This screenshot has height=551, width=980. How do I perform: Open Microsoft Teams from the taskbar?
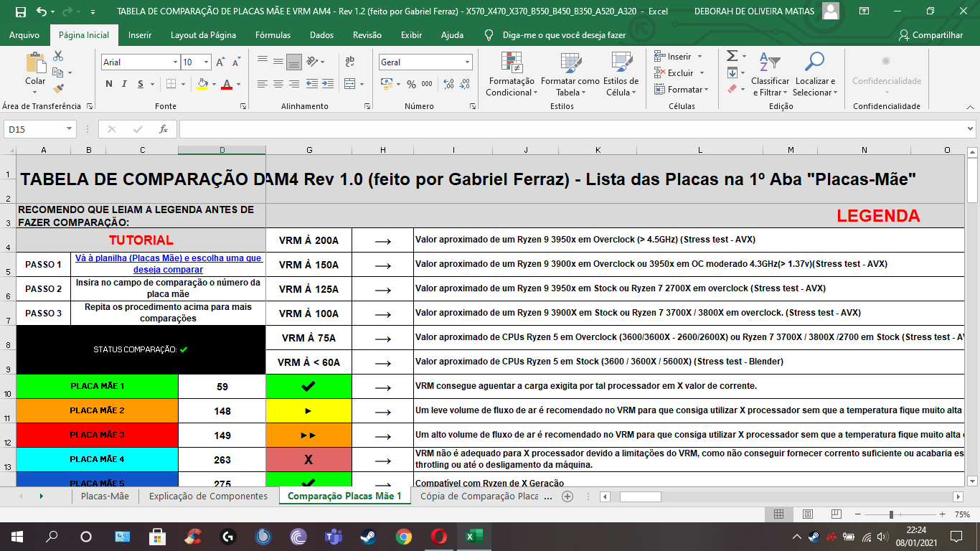click(334, 536)
